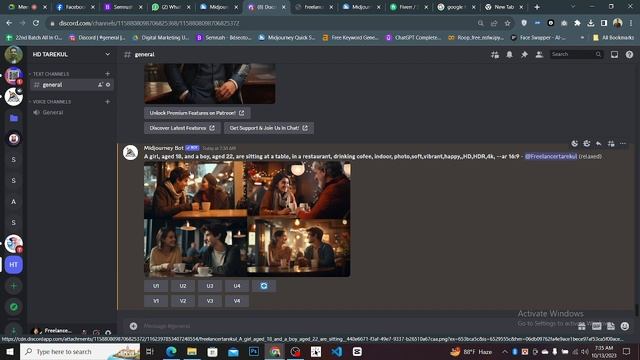Open All Bookmarks folder

pyautogui.click(x=613, y=38)
